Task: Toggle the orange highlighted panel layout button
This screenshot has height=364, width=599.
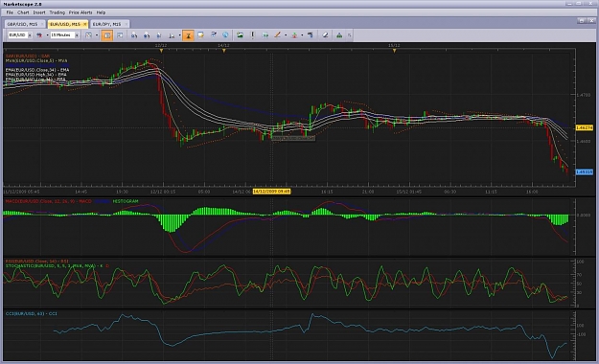Action: [107, 35]
